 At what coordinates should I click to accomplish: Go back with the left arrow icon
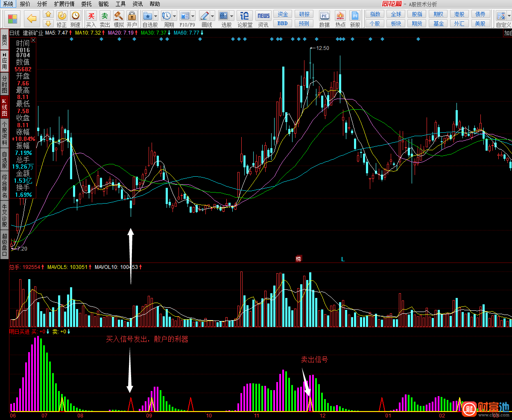32,19
